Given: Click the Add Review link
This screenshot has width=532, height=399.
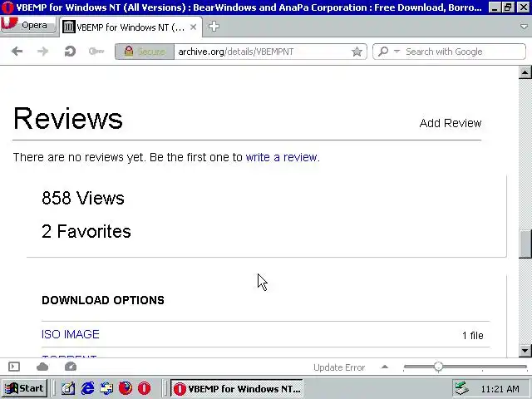Looking at the screenshot, I should click(451, 123).
